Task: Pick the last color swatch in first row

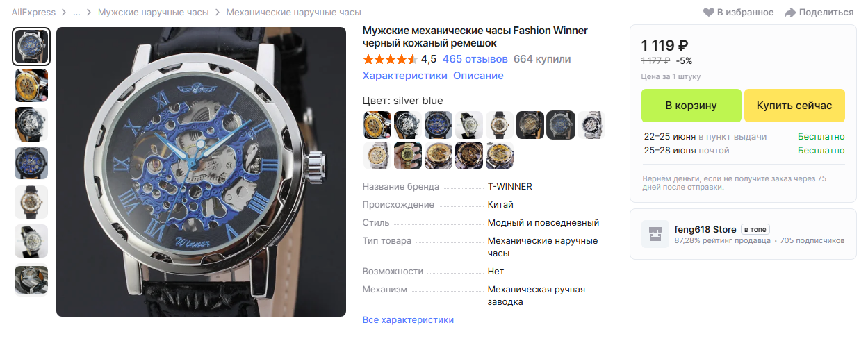Action: [x=591, y=125]
